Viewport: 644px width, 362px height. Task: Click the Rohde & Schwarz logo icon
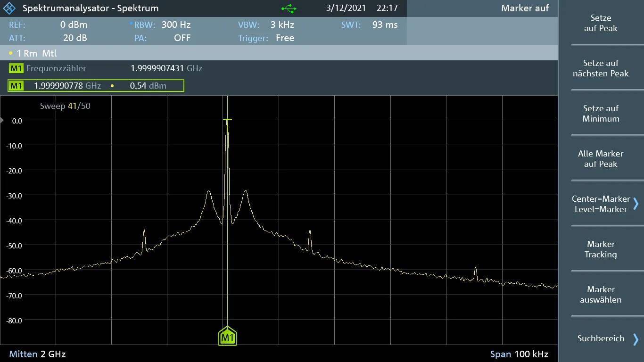point(9,8)
